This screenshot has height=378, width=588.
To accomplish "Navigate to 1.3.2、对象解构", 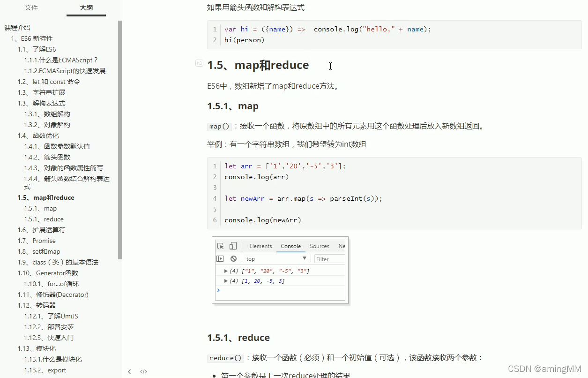I will pos(47,125).
